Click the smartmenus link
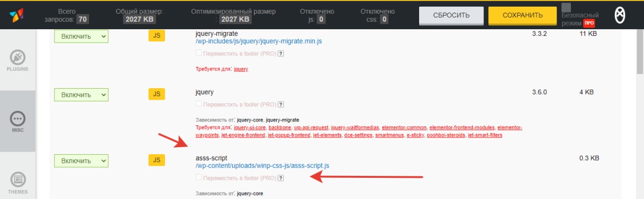644x199 pixels. (389, 135)
